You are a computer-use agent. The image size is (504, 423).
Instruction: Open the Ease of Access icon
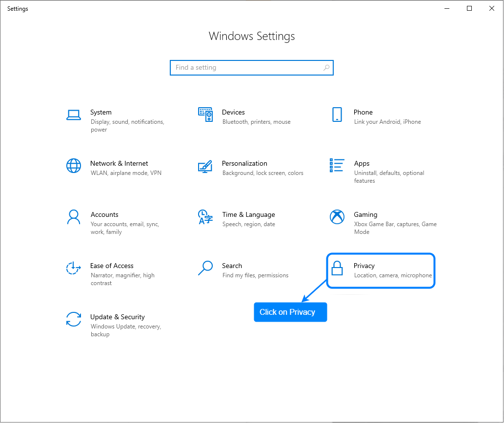(73, 268)
